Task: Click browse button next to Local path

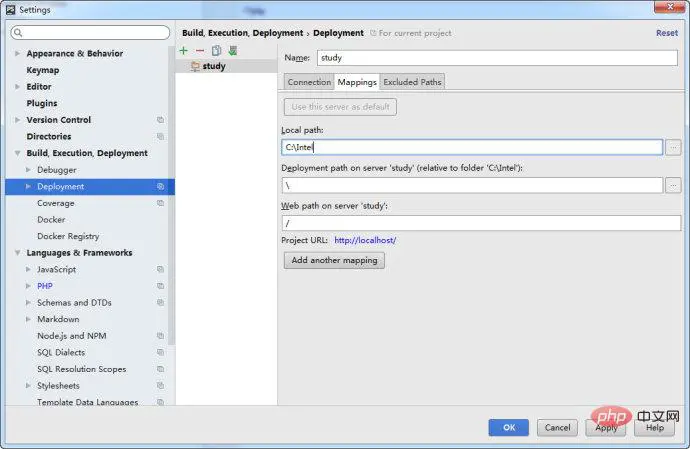Action: [673, 147]
